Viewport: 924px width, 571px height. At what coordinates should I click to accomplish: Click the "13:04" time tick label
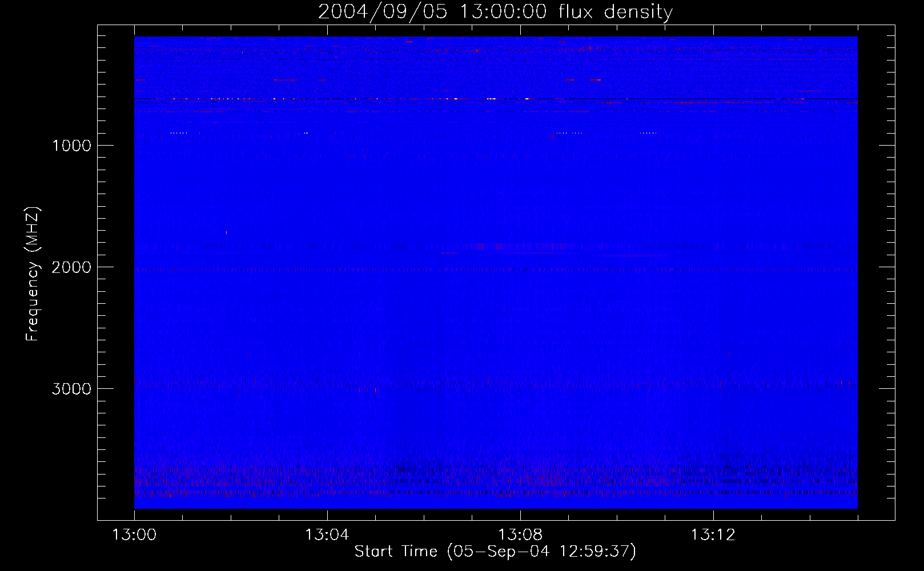pos(327,535)
